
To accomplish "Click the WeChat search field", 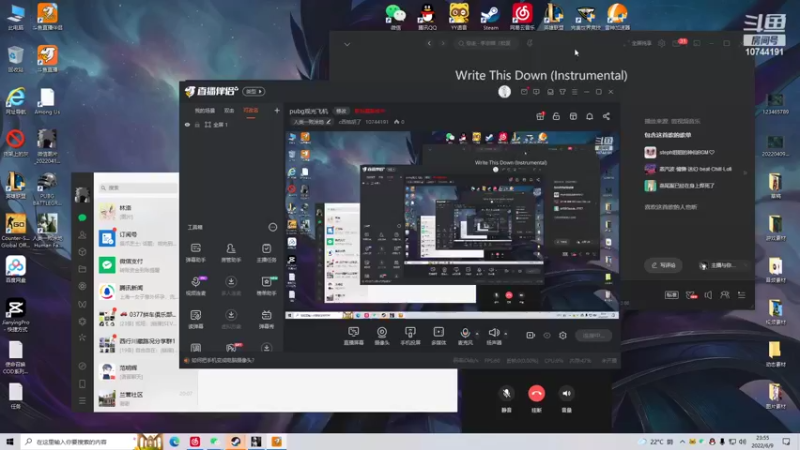I will (x=138, y=188).
